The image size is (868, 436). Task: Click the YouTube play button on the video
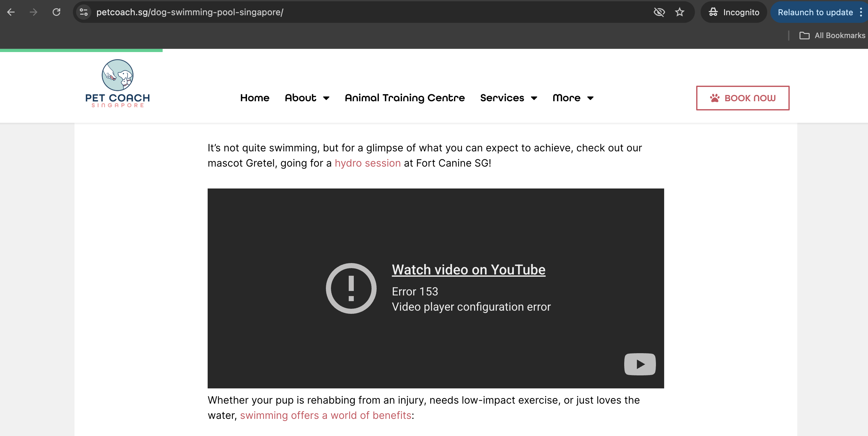[639, 364]
